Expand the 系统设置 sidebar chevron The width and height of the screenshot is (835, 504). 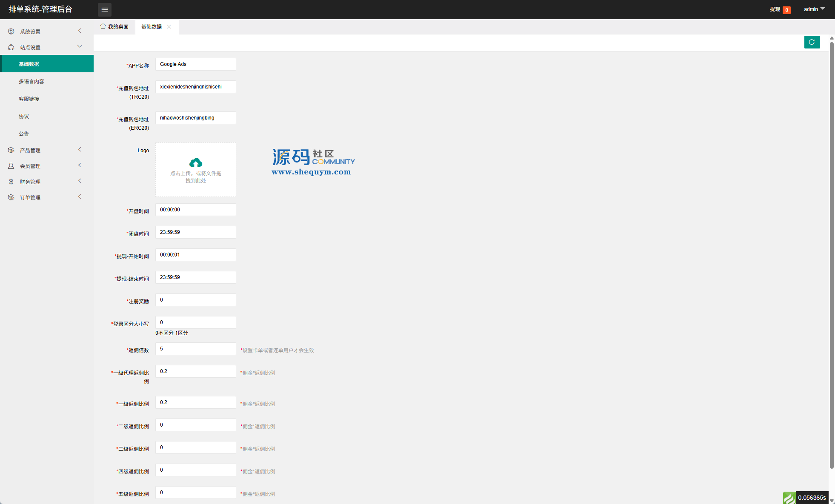point(80,31)
